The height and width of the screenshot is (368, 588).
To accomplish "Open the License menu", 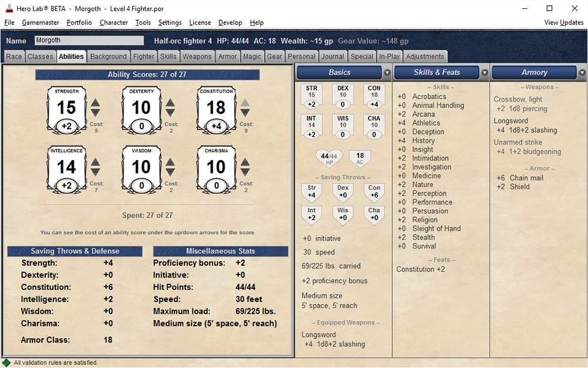I will 200,22.
